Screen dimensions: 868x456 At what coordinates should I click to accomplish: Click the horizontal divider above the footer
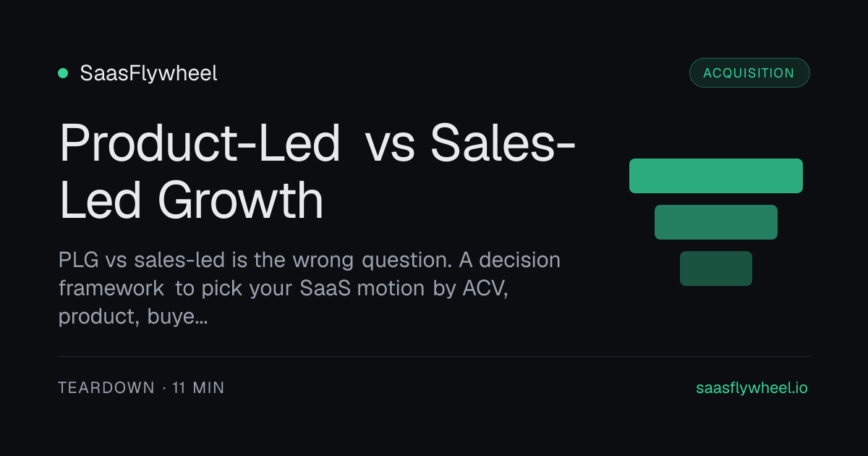coord(434,356)
